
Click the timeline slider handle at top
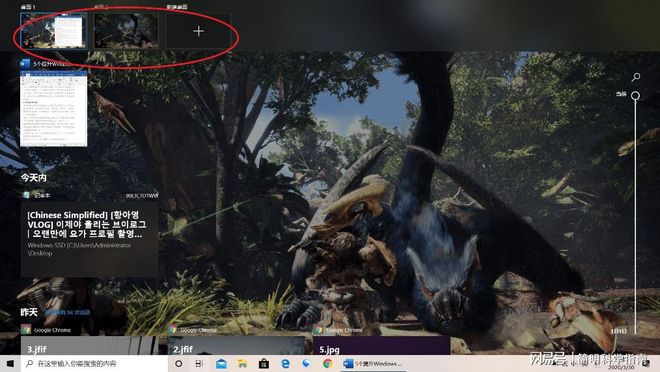[636, 96]
